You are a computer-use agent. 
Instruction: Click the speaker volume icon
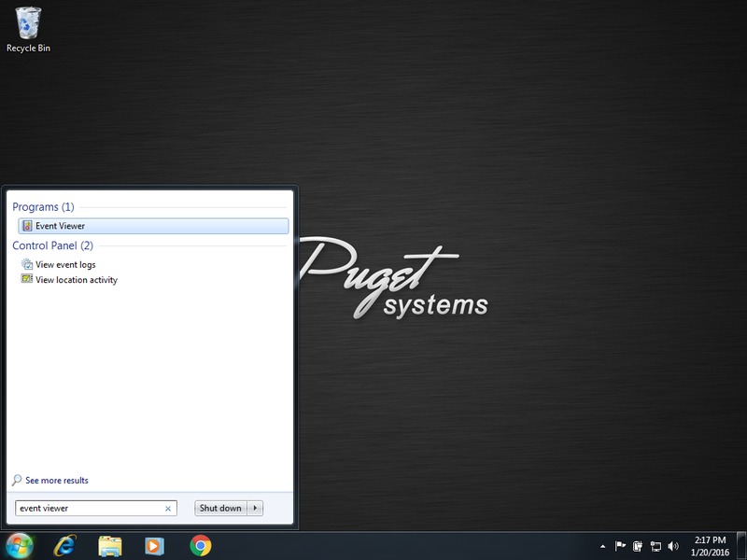click(x=673, y=546)
